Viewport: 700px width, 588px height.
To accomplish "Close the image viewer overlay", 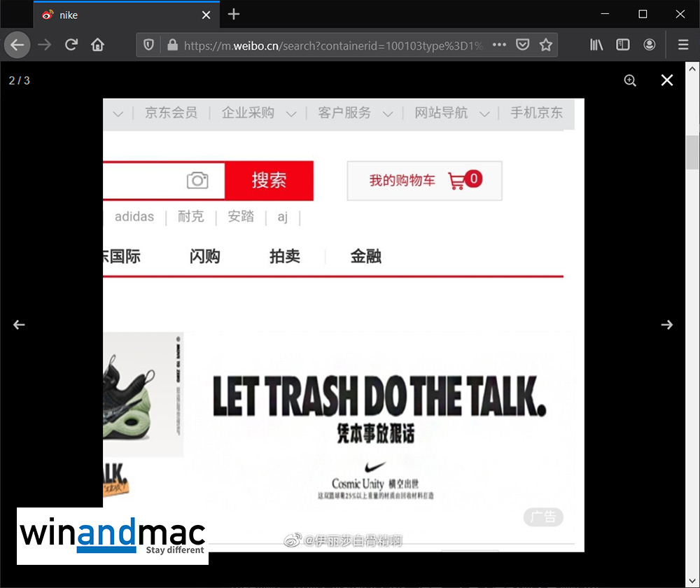I will pyautogui.click(x=667, y=80).
